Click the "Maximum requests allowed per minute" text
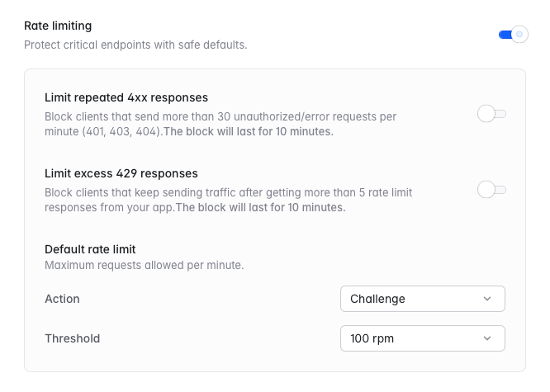The image size is (550, 392). tap(144, 265)
